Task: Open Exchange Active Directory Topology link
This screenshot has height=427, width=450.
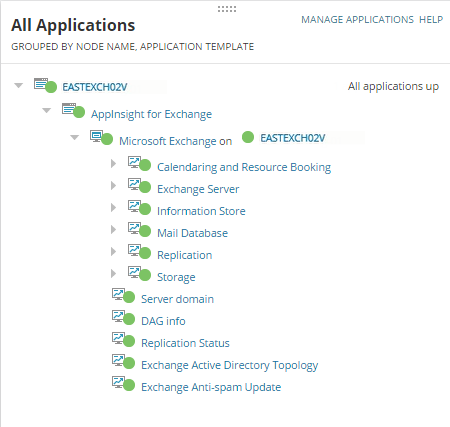Action: click(230, 365)
